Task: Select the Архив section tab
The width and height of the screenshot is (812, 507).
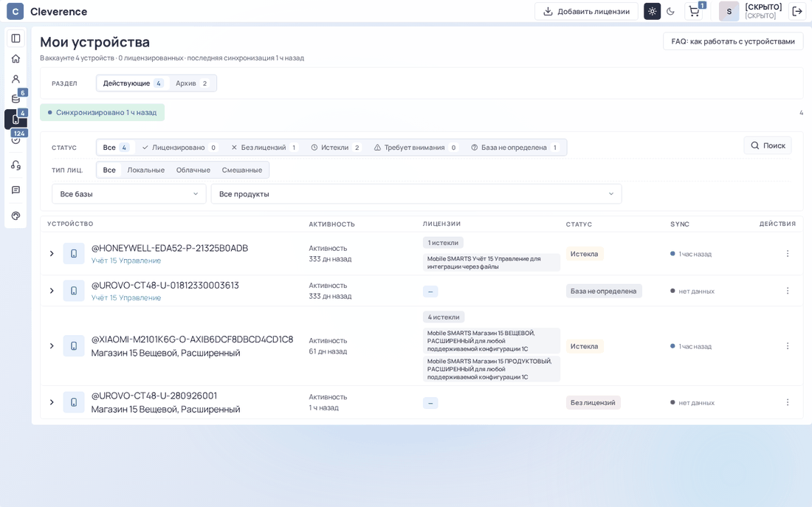Action: [x=192, y=83]
